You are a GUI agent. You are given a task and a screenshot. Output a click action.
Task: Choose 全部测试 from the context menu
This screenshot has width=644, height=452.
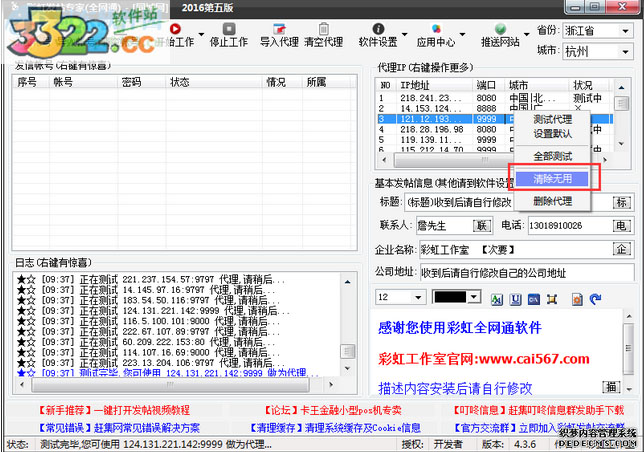coord(552,156)
